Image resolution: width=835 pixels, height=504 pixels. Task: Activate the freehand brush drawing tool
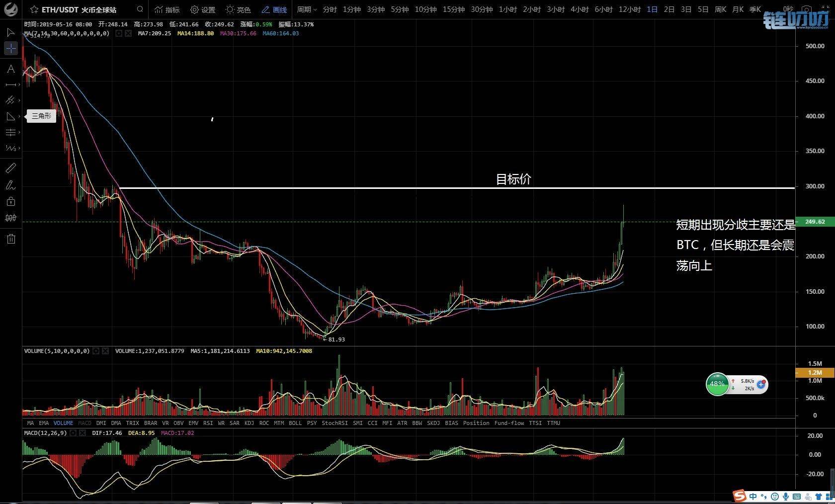click(x=10, y=185)
